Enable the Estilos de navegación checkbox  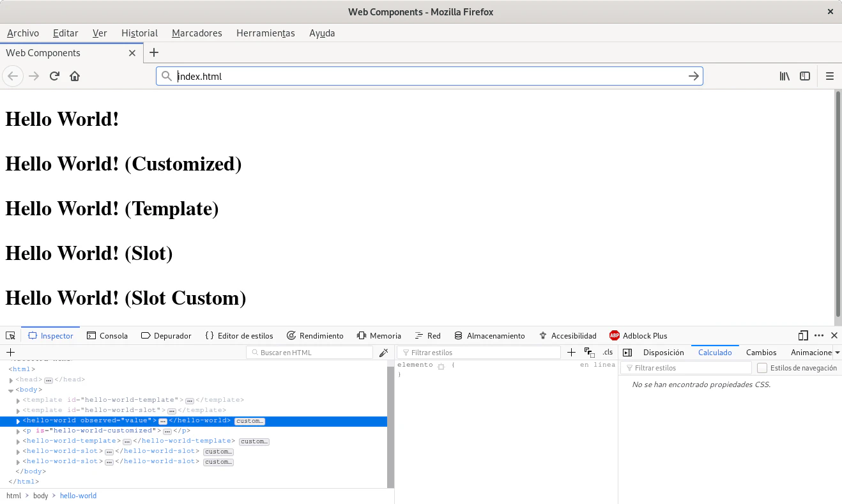[762, 368]
